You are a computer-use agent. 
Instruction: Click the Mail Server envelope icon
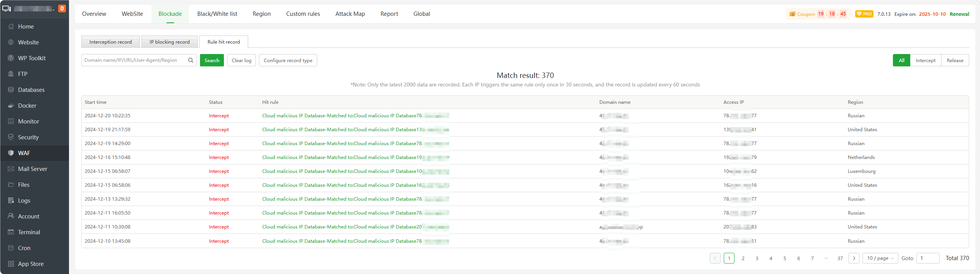click(x=11, y=169)
